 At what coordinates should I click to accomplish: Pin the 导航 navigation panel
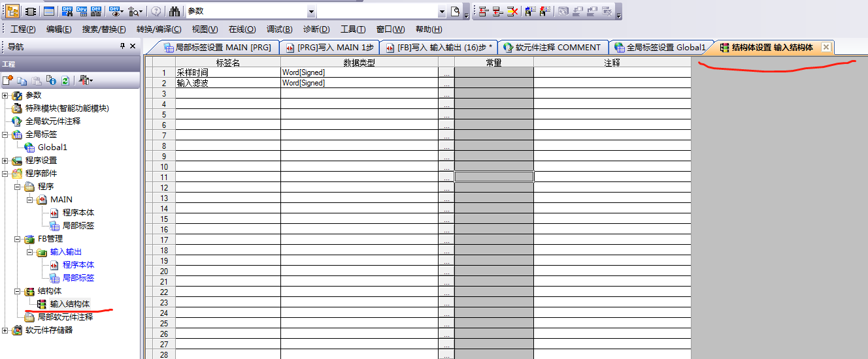[122, 46]
